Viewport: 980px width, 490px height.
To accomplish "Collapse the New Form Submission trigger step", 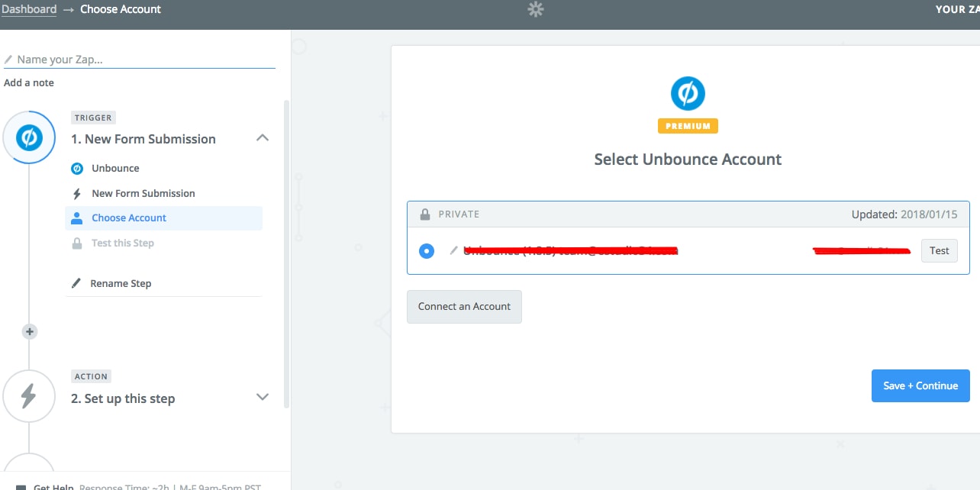I will [263, 138].
